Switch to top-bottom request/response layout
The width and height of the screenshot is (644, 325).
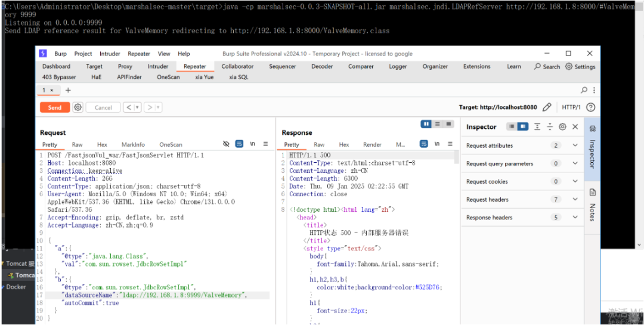point(438,123)
